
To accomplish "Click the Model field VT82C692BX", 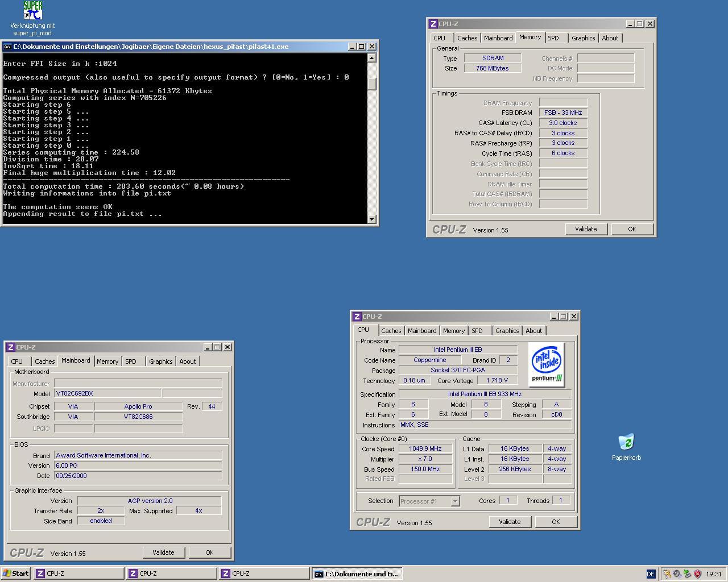I will (107, 393).
